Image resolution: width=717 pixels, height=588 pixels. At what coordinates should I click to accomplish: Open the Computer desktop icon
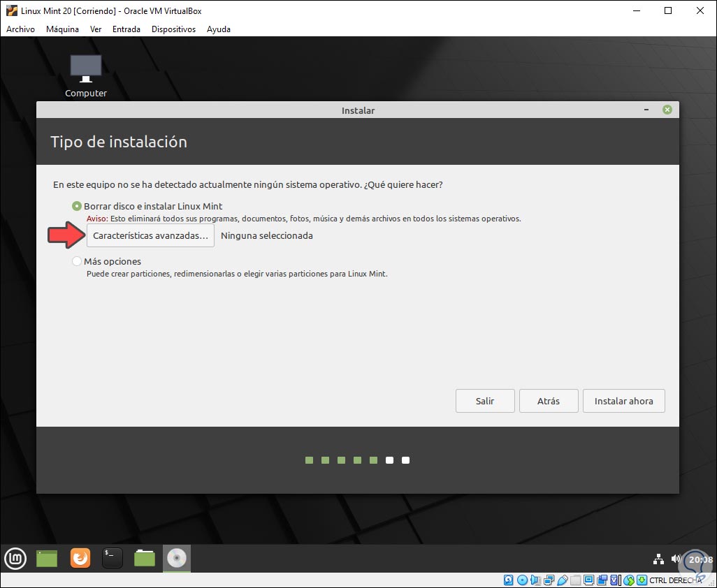[x=85, y=76]
